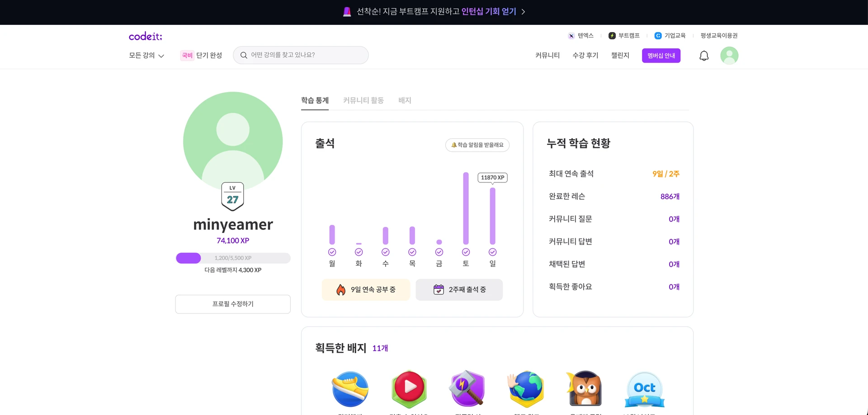The height and width of the screenshot is (415, 868).
Task: Click the calendar icon for 2주째 출석 중
Action: coord(439,289)
